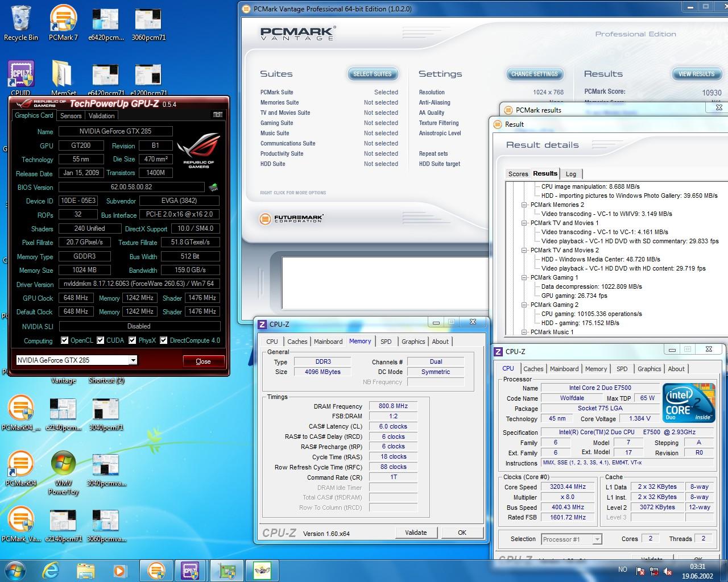The width and height of the screenshot is (728, 582).
Task: Open the WMV PowerToy desktop icon
Action: [x=63, y=473]
